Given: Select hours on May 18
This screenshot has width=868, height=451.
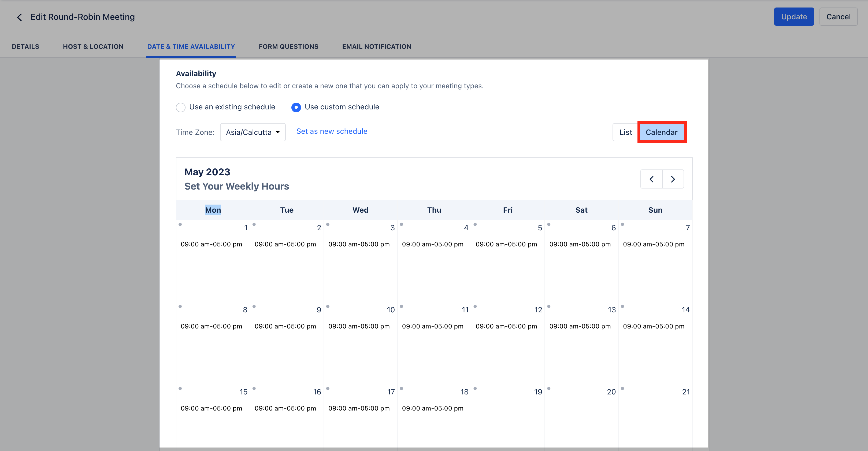Looking at the screenshot, I should pyautogui.click(x=433, y=408).
